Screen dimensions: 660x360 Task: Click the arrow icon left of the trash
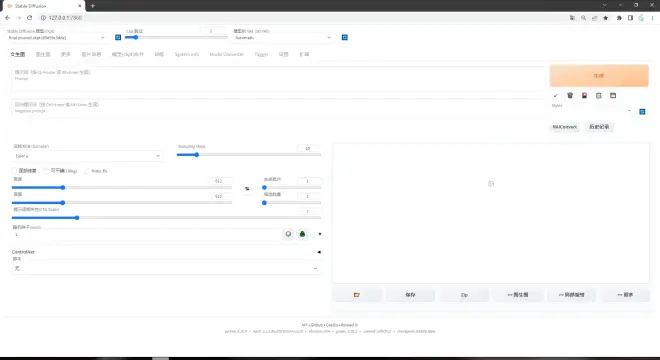(x=556, y=96)
